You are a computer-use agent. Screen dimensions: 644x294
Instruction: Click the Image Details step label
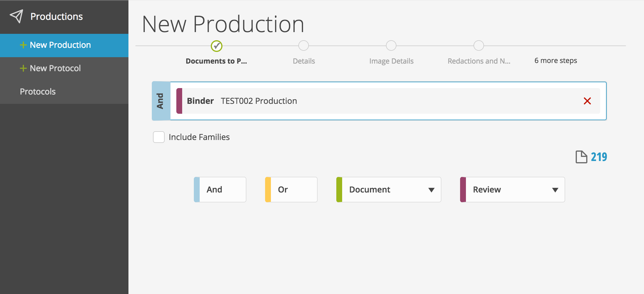click(x=391, y=61)
